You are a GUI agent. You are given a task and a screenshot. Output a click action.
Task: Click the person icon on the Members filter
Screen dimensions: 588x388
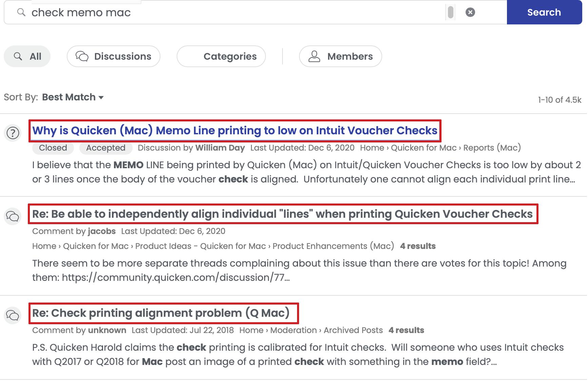click(314, 56)
